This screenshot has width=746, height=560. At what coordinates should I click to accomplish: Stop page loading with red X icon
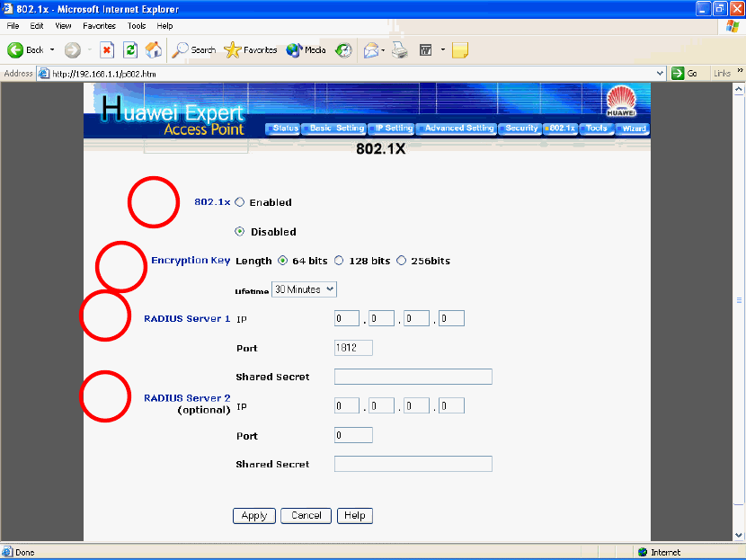107,50
